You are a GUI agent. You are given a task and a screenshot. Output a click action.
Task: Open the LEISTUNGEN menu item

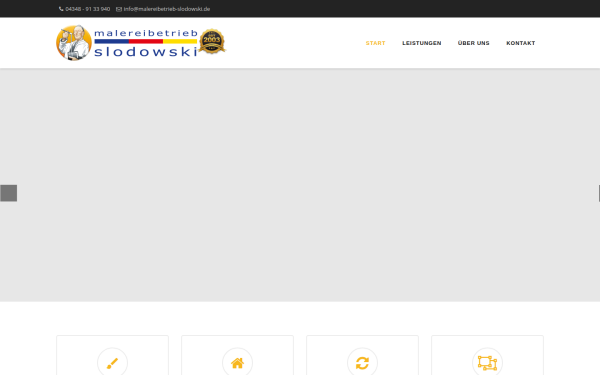point(422,43)
